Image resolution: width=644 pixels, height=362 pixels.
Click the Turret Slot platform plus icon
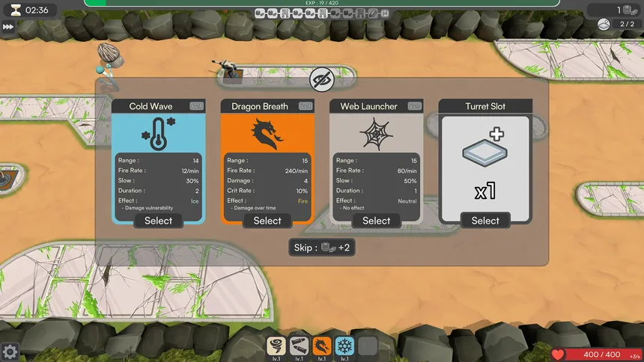[485, 147]
